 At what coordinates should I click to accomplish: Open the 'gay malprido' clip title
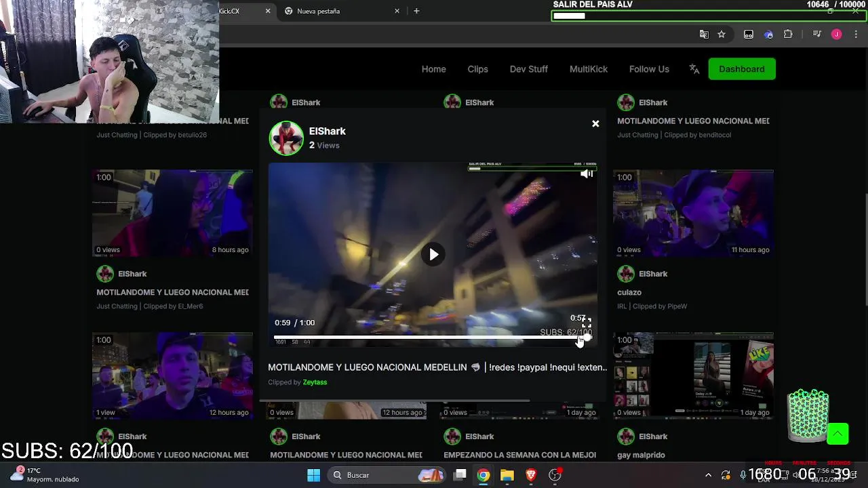click(641, 455)
